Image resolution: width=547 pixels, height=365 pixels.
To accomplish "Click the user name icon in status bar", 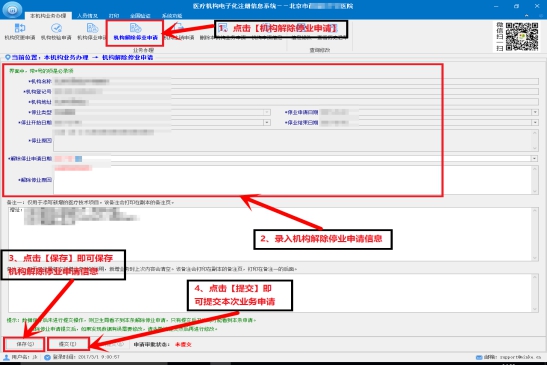I will pyautogui.click(x=6, y=357).
